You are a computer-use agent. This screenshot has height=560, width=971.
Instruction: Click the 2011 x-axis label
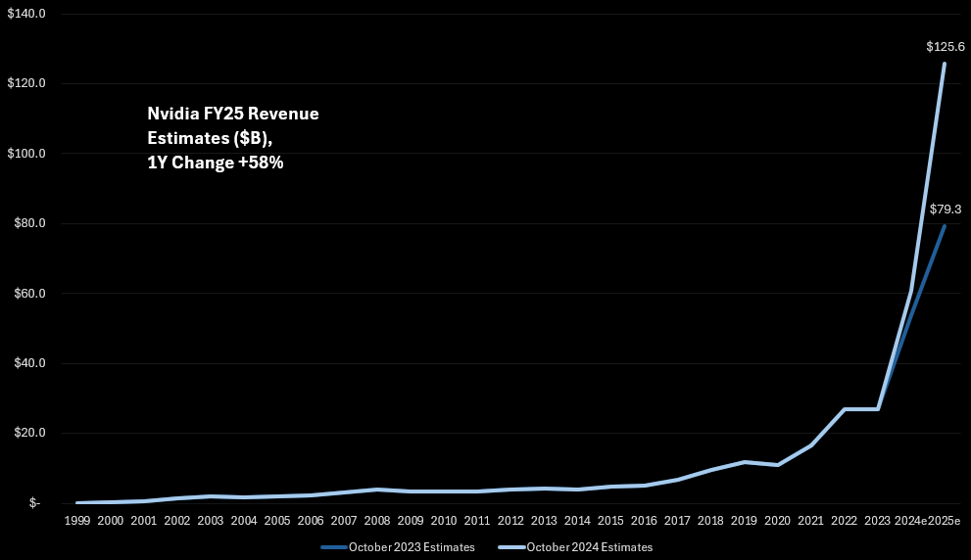click(477, 521)
